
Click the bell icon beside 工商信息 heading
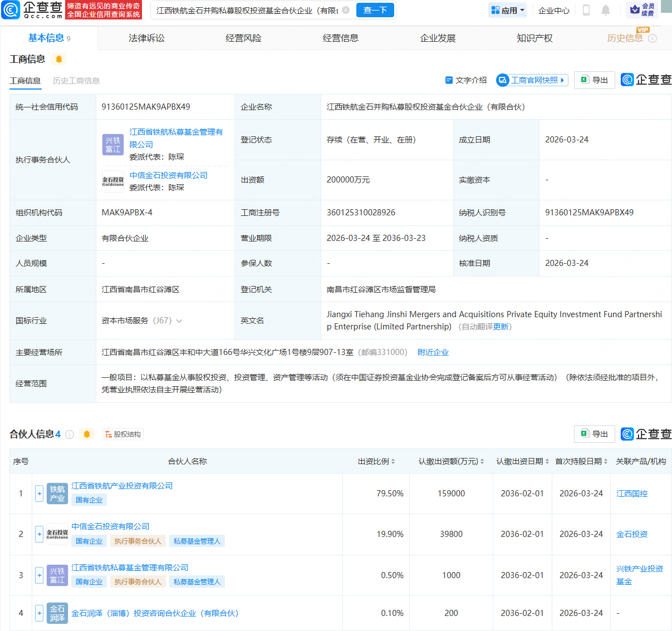click(58, 58)
